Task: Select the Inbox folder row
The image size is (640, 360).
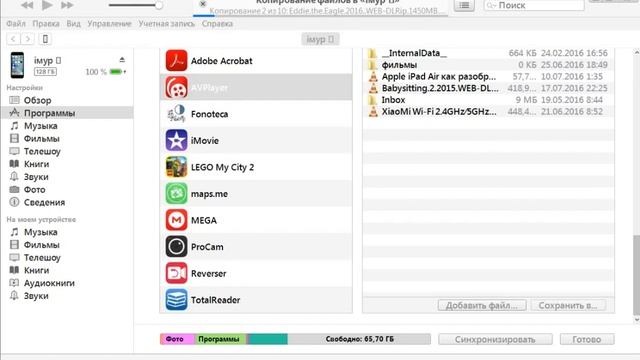Action: click(x=488, y=100)
